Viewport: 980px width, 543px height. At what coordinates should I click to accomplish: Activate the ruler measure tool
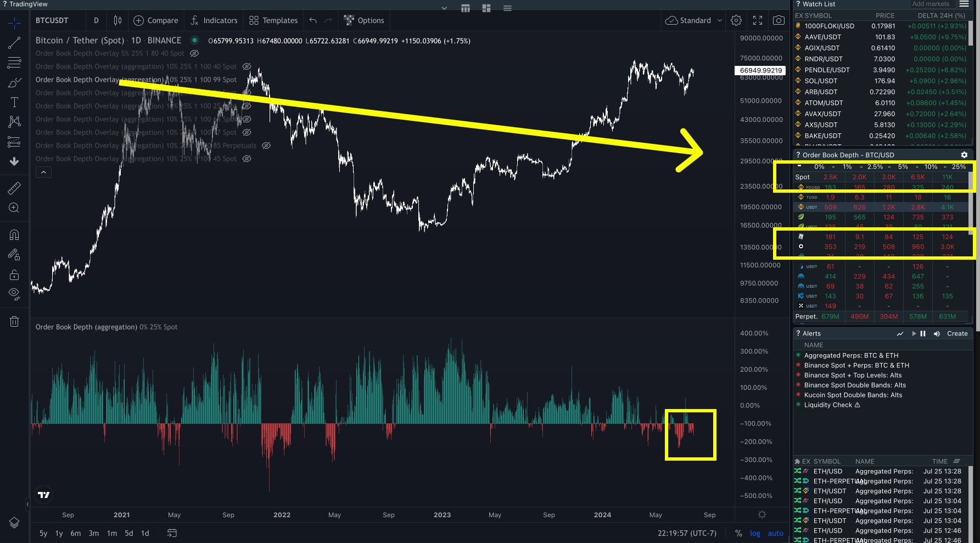coord(14,188)
